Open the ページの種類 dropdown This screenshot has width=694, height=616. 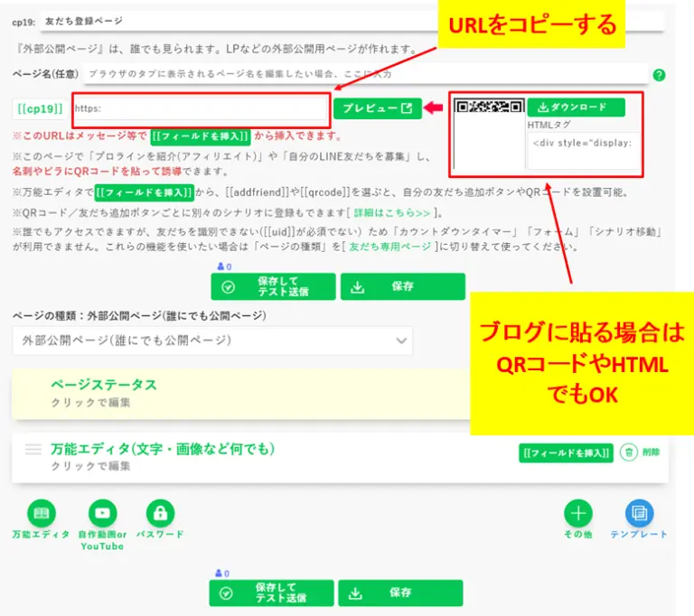pyautogui.click(x=212, y=341)
